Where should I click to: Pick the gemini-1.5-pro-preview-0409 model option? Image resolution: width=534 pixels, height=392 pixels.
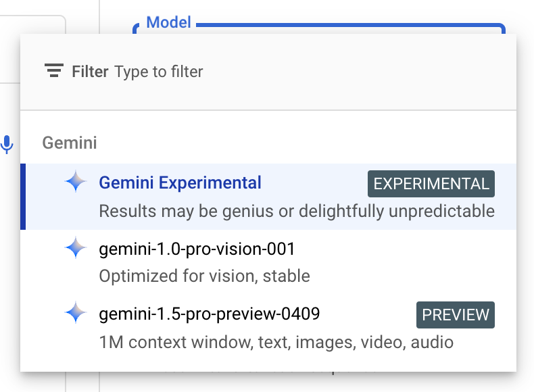pyautogui.click(x=268, y=328)
